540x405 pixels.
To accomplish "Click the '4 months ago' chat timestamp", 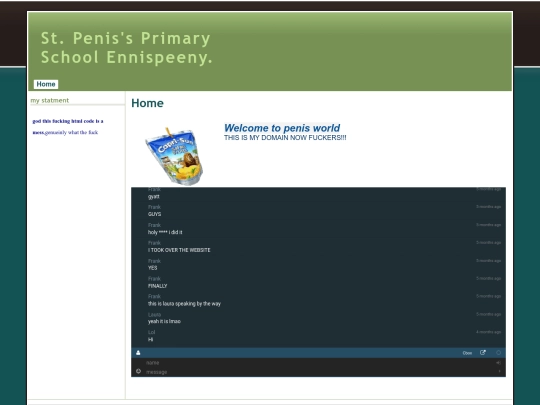I will tap(488, 332).
